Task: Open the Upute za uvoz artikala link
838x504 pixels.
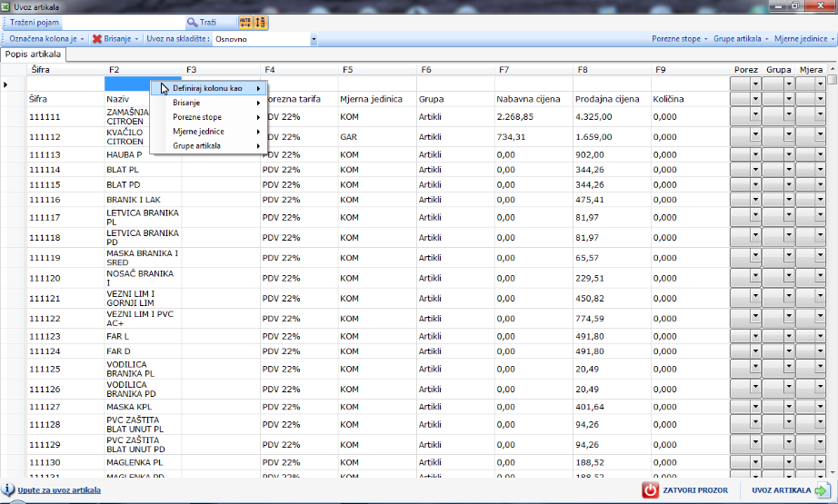Action: tap(59, 490)
